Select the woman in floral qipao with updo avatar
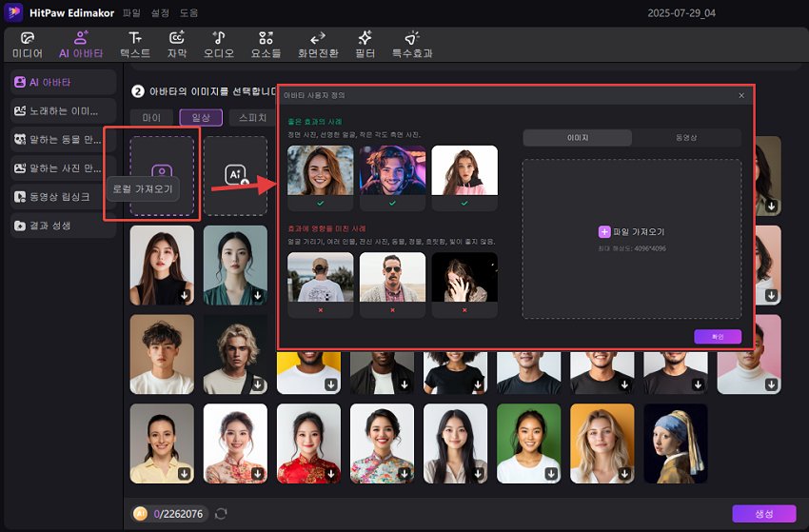 [x=382, y=443]
